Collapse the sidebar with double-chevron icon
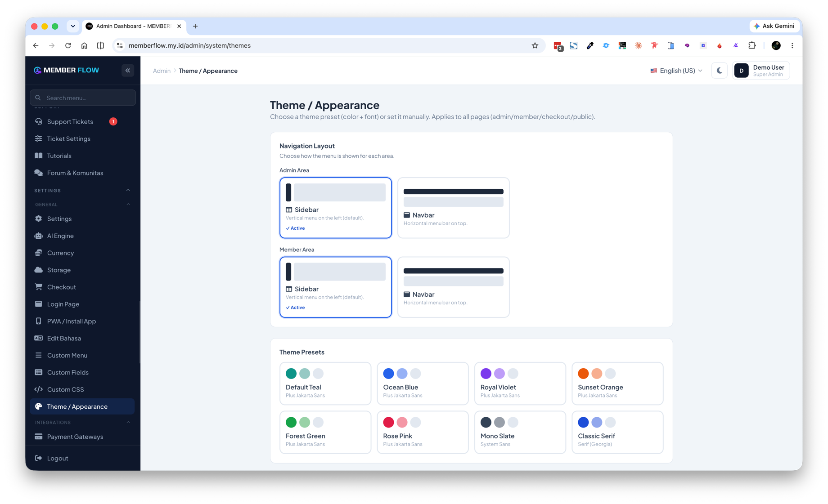Viewport: 828px width, 504px height. (128, 71)
